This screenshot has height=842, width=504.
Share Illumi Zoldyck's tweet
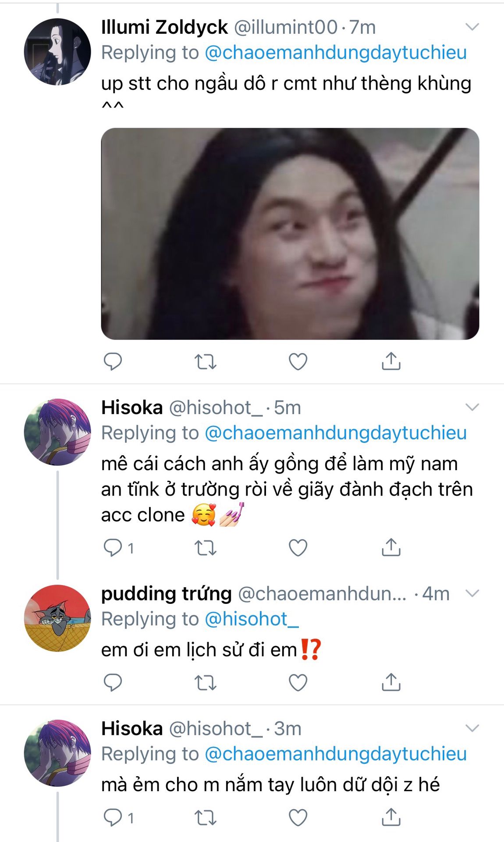(x=391, y=361)
